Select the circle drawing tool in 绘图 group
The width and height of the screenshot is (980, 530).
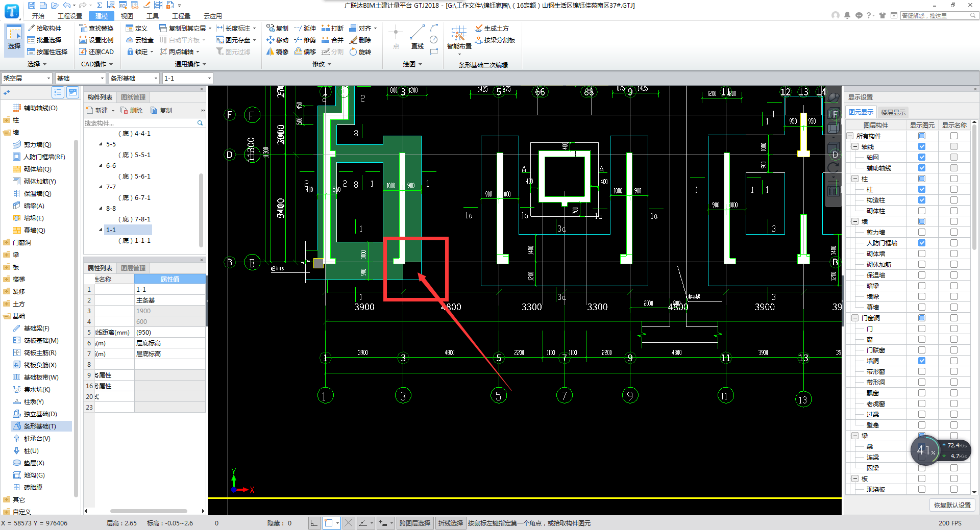(x=434, y=40)
